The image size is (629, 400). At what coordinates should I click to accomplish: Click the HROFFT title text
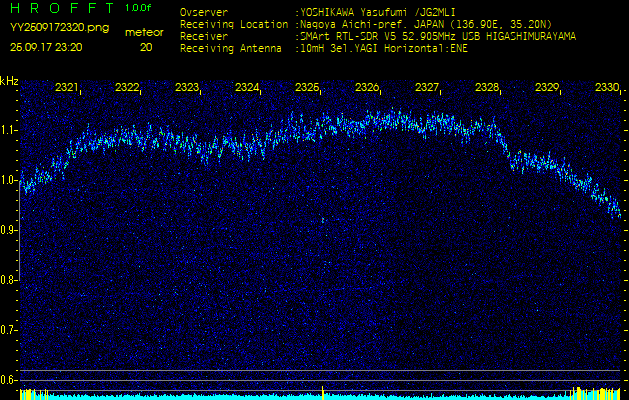click(x=61, y=8)
